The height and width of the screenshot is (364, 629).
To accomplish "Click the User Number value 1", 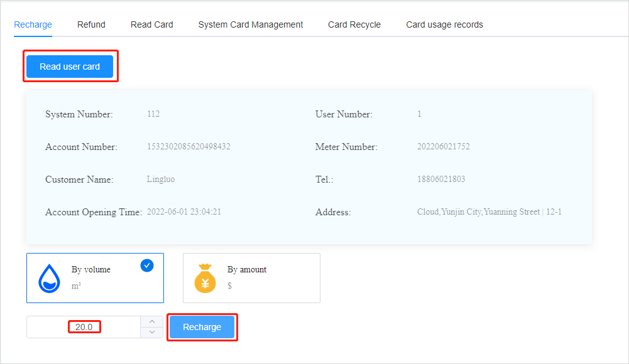I will tap(419, 114).
